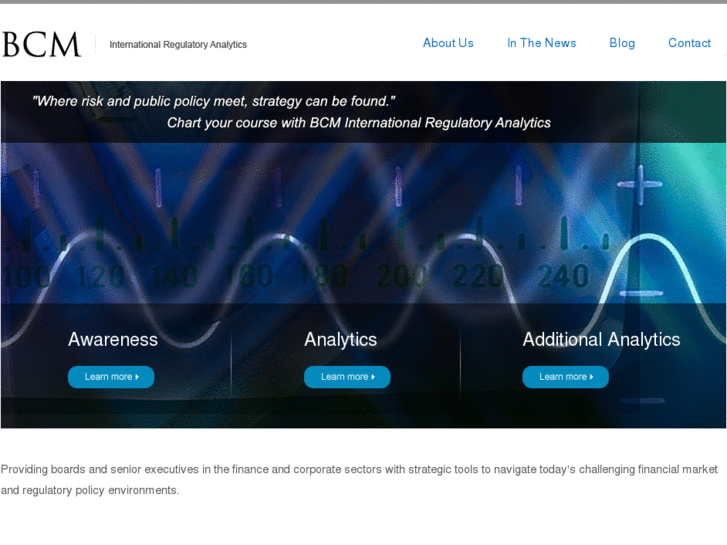Image resolution: width=727 pixels, height=545 pixels.
Task: Select the Additional Analytics heading
Action: (x=601, y=340)
